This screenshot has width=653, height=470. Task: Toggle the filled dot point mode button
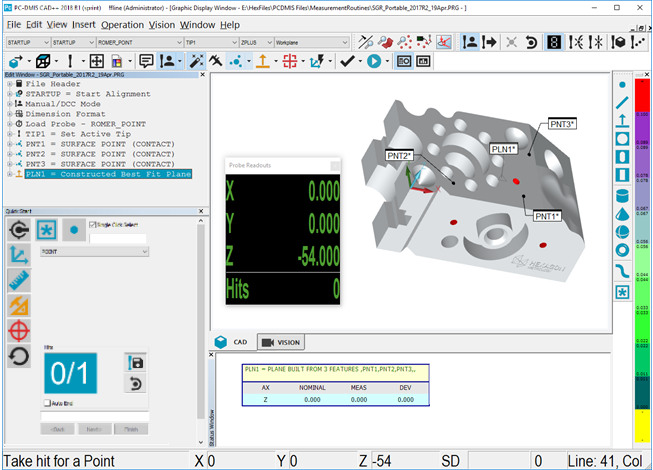pos(74,230)
